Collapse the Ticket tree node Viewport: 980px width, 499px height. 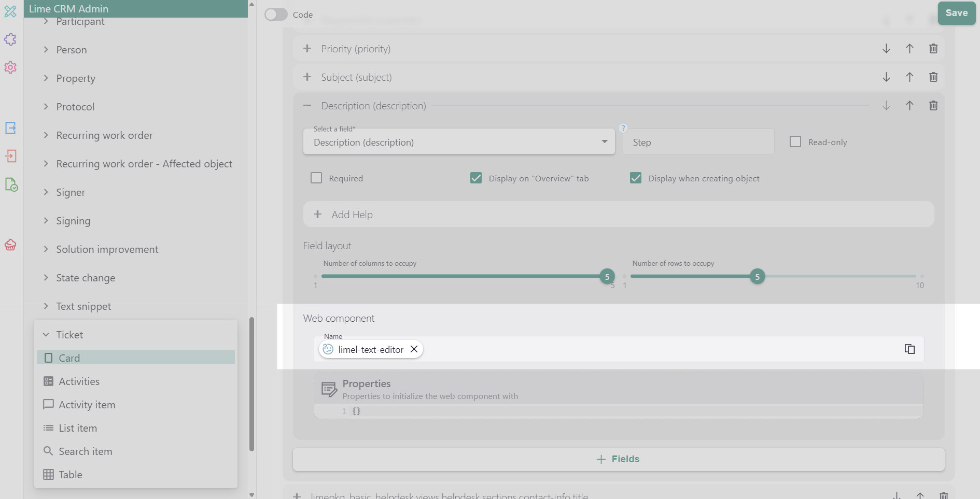tap(46, 335)
